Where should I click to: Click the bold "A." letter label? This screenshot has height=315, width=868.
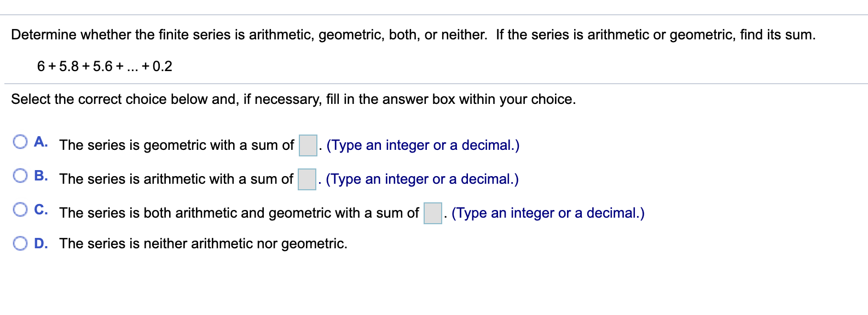point(40,142)
